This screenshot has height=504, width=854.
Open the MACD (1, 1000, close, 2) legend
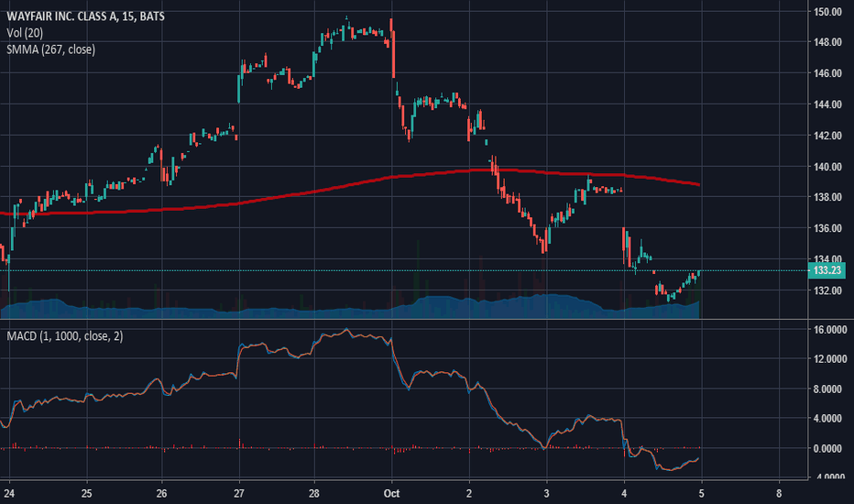tap(65, 336)
